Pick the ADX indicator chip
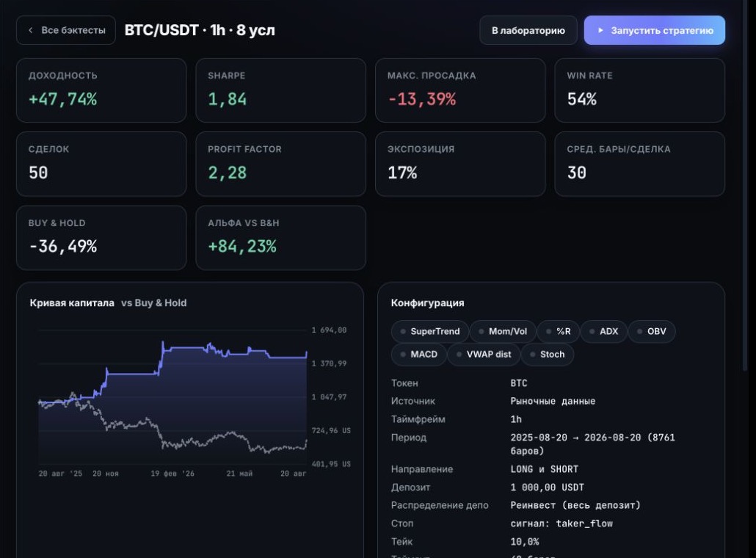This screenshot has height=558, width=756. 603,331
